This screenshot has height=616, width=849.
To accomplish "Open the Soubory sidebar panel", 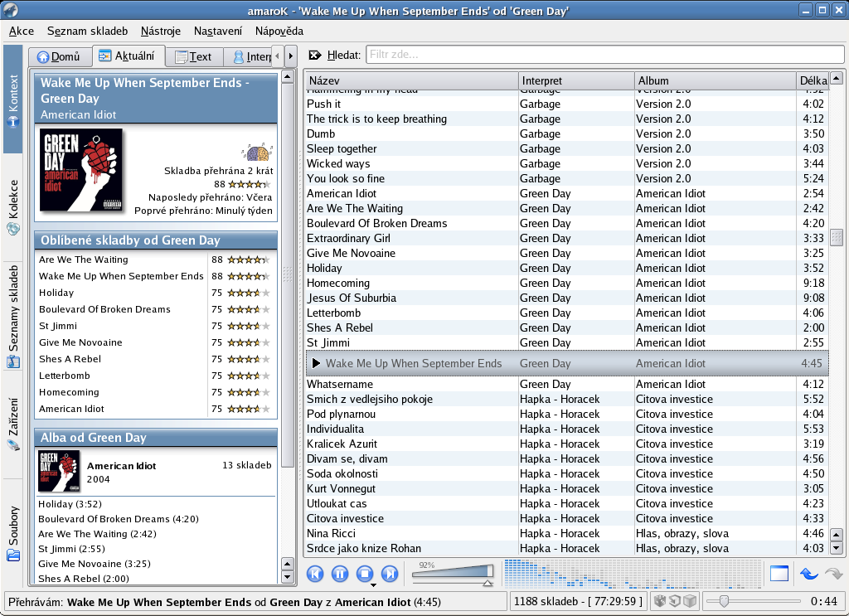I will point(13,533).
